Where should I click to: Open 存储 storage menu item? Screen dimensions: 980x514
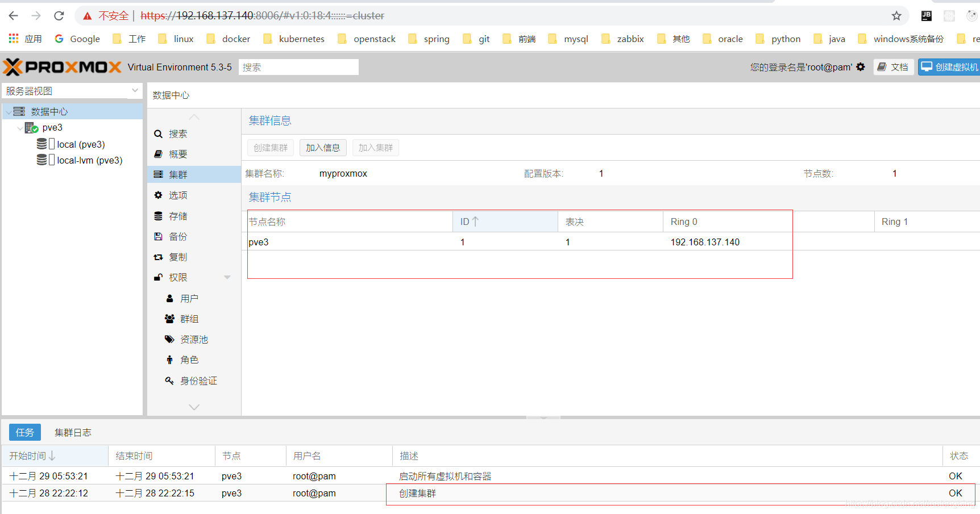[x=194, y=216]
